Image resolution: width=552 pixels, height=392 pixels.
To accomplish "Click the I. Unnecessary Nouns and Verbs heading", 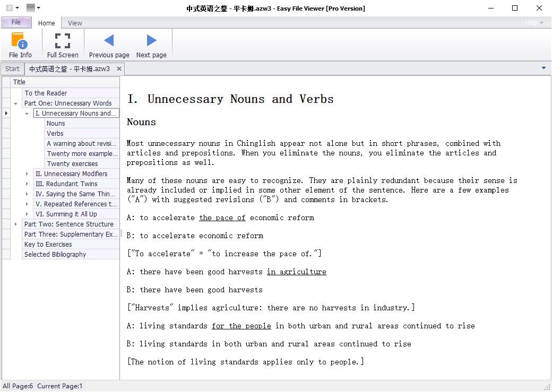I will click(x=230, y=99).
